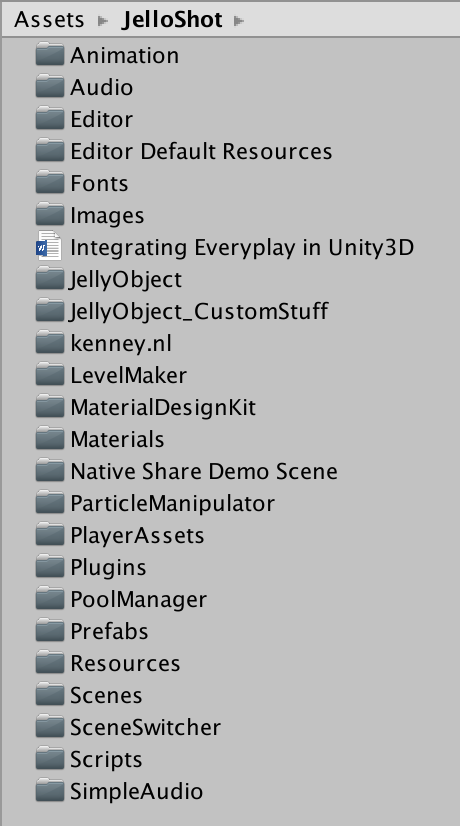
Task: Select the kenney.nl folder label
Action: [121, 343]
